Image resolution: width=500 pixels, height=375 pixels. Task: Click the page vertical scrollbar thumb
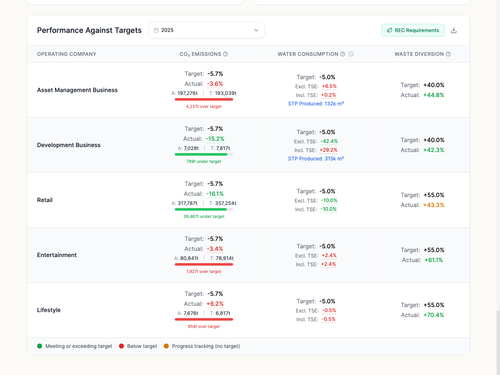pyautogui.click(x=498, y=342)
